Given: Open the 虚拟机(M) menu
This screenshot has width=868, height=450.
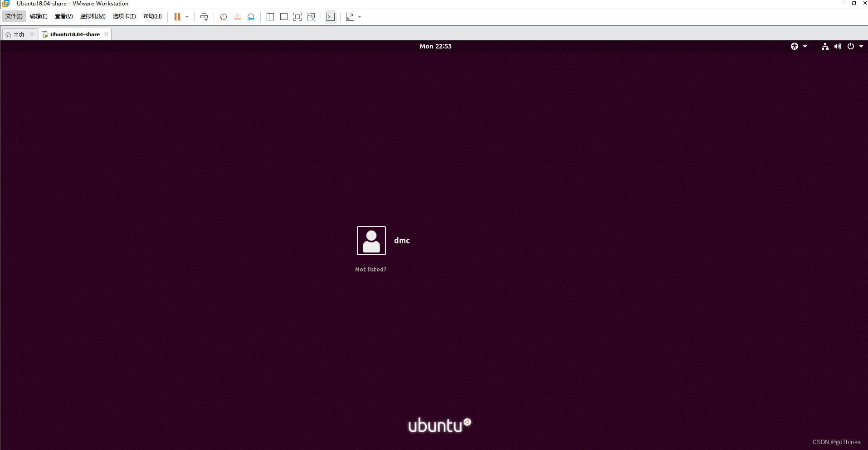Looking at the screenshot, I should 93,16.
